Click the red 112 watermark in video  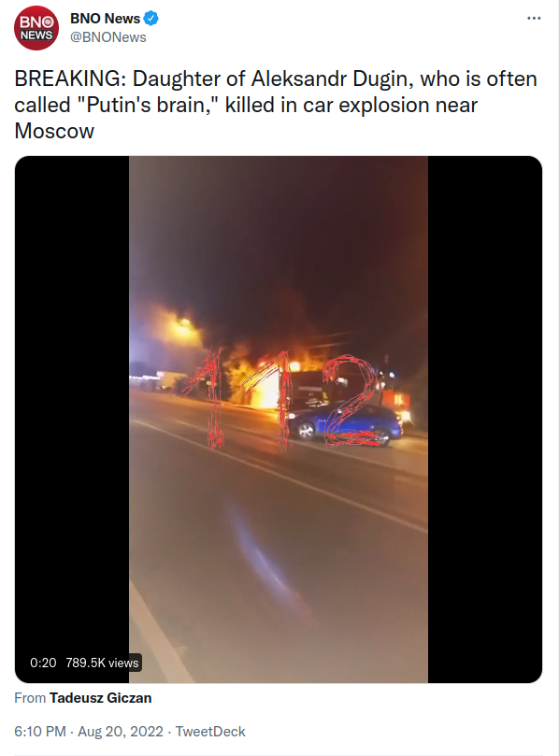coord(281,401)
